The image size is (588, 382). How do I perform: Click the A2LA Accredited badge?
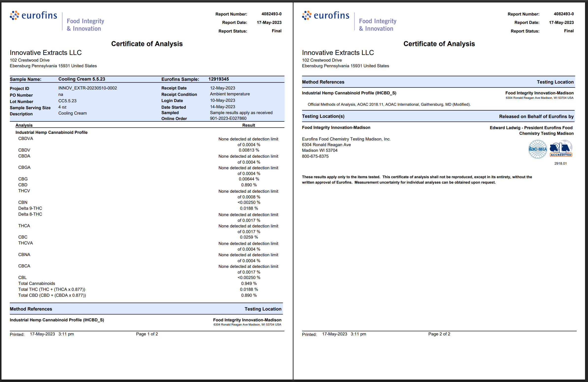(x=561, y=149)
